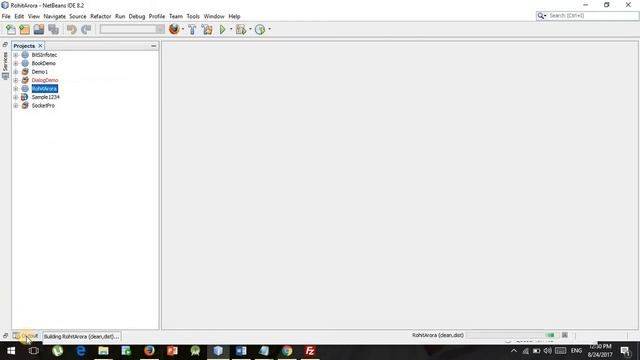Image resolution: width=640 pixels, height=360 pixels.
Task: Click RohitArora (clean,dist) status text
Action: [x=438, y=335]
